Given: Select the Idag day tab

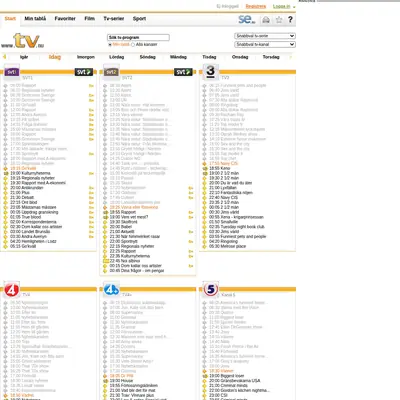Looking at the screenshot, I should coord(55,57).
